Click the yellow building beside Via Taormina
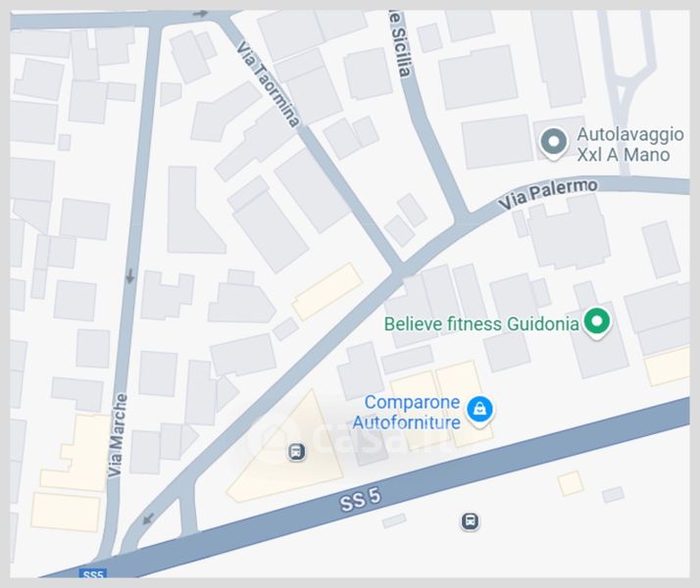Image resolution: width=700 pixels, height=588 pixels. [x=326, y=292]
